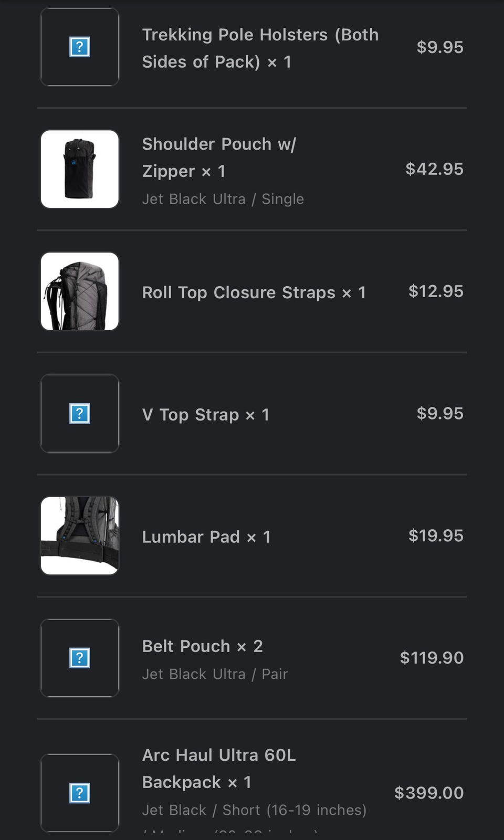The image size is (504, 840).
Task: Select the $19.95 Lumbar Pad price
Action: pos(436,535)
